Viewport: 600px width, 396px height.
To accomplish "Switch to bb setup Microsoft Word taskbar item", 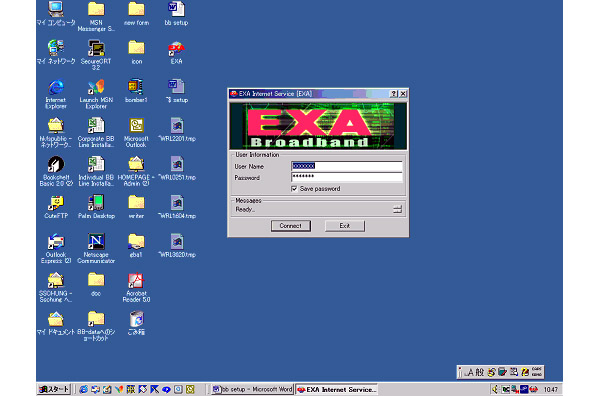I will (253, 389).
